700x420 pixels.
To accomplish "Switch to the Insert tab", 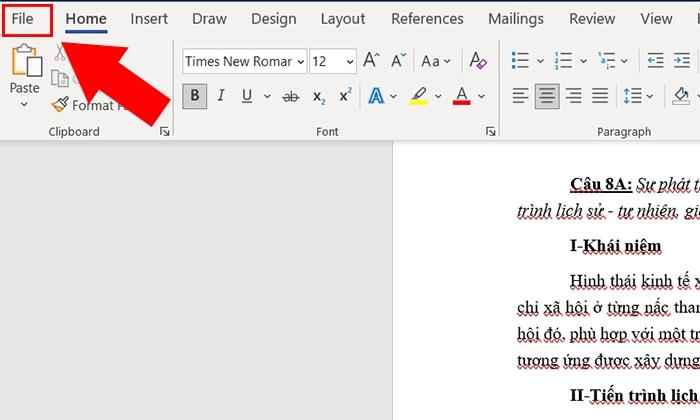I will click(149, 19).
